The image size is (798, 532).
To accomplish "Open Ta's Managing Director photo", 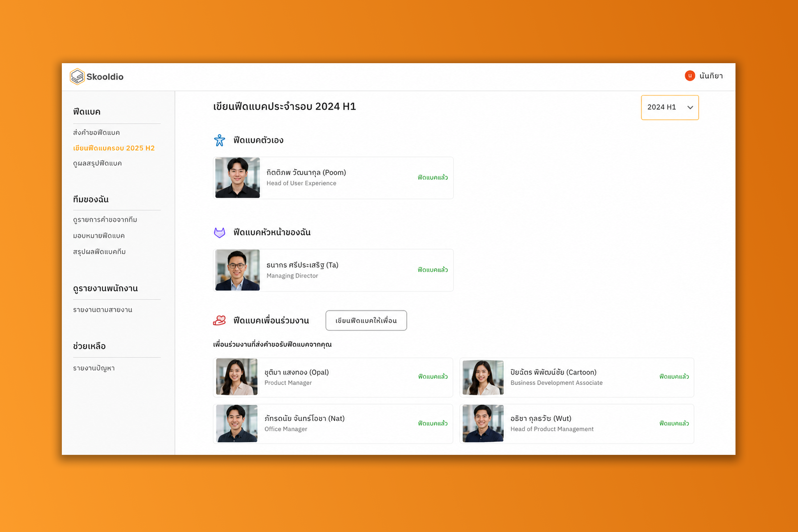I will click(x=237, y=270).
